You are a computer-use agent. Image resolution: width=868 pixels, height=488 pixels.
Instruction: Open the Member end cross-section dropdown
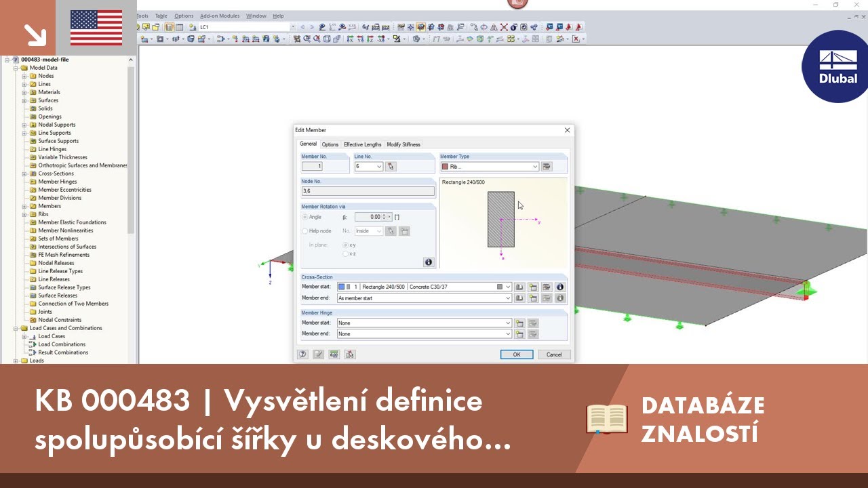508,298
